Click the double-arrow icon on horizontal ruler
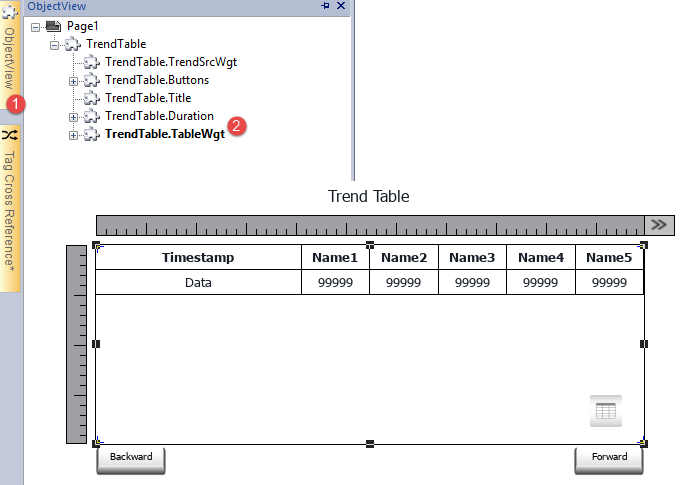This screenshot has width=683, height=485. point(659,224)
